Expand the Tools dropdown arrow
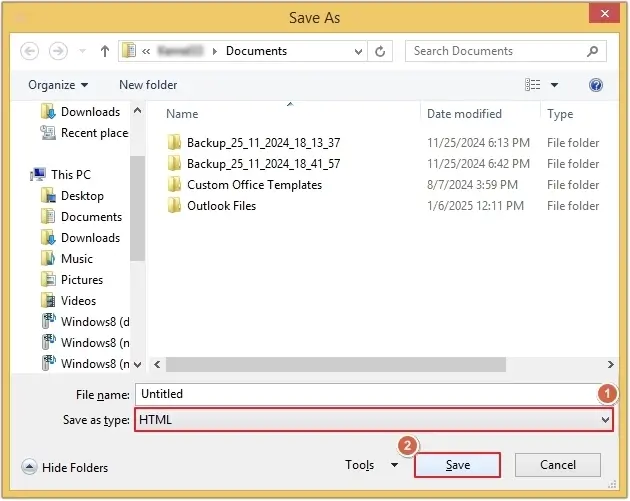Viewport: 630px width, 501px height. click(x=395, y=465)
